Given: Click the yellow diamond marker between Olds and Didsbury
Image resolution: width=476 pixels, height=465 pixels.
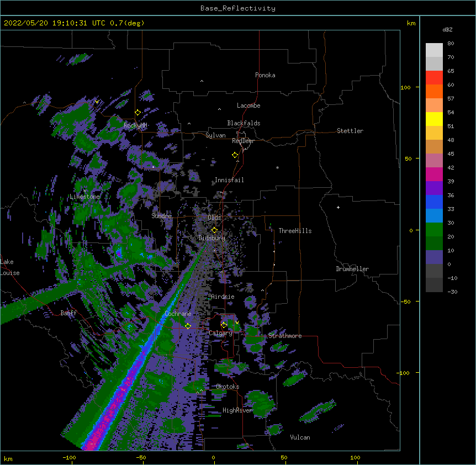Looking at the screenshot, I should pyautogui.click(x=214, y=230).
